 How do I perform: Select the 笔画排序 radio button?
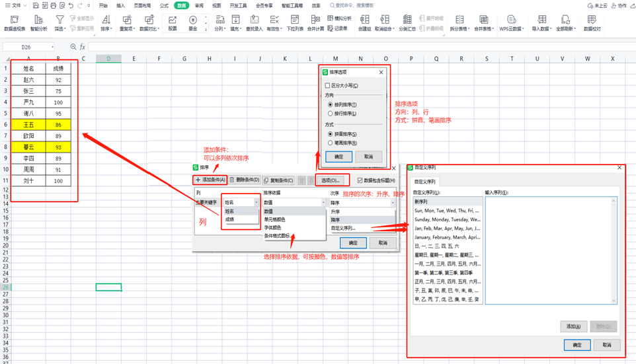click(x=330, y=143)
